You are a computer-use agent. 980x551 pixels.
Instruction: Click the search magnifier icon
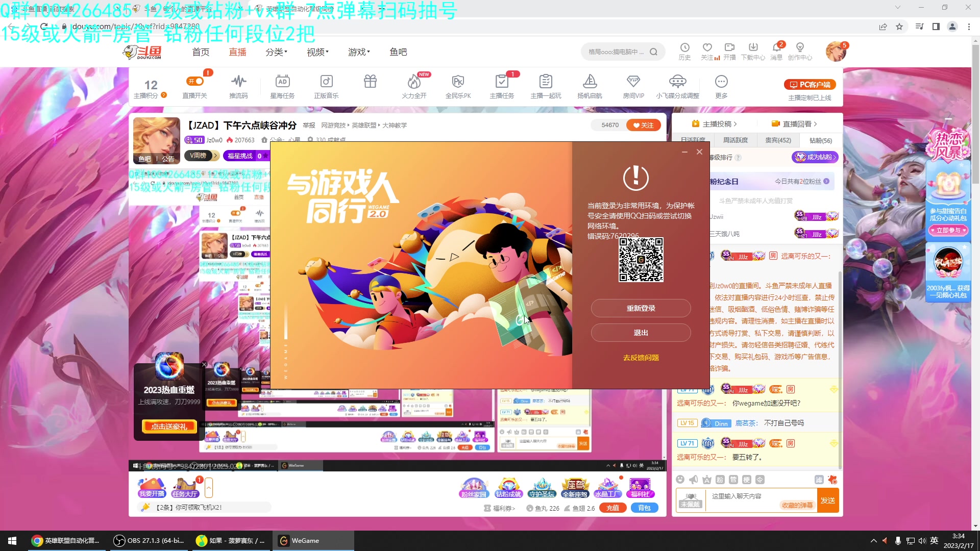pyautogui.click(x=653, y=52)
